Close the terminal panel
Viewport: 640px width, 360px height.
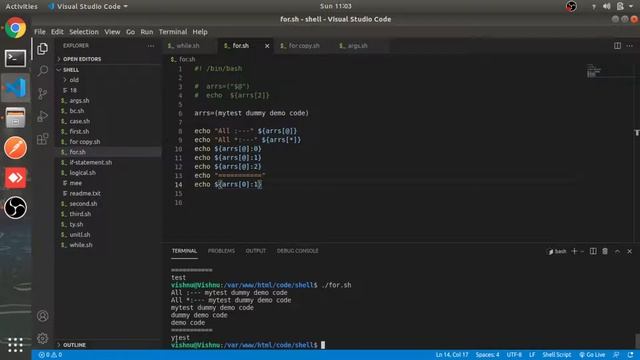tap(629, 251)
